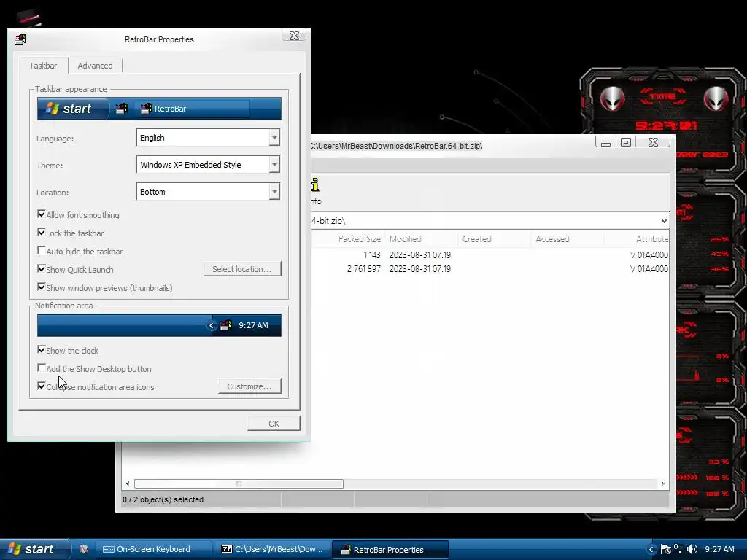Select the row with packed size 2 761 597

490,268
